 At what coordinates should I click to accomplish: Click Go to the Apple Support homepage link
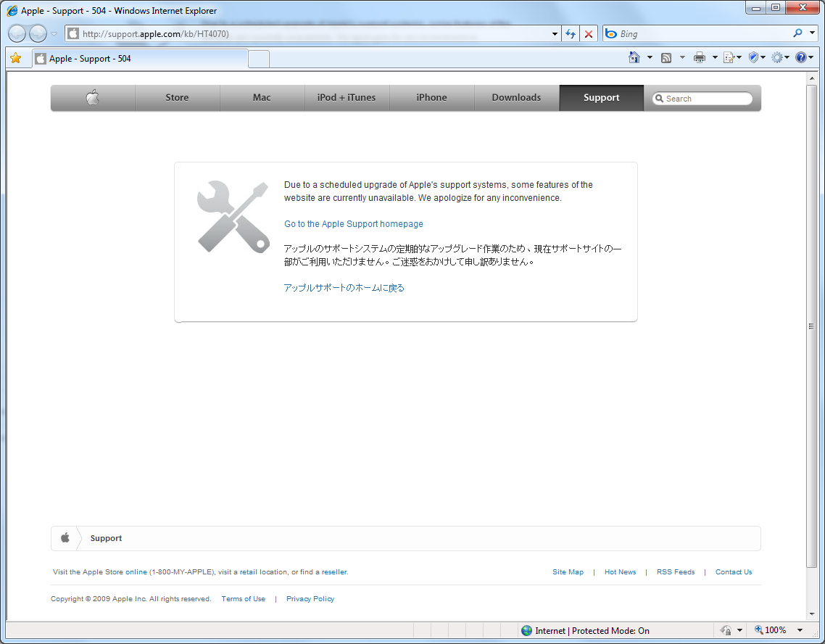354,223
